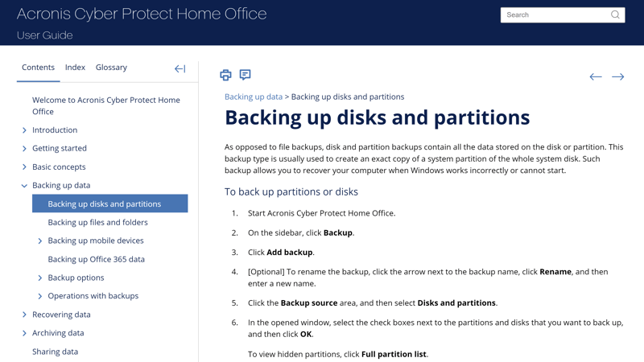Open the Contents tab
The image size is (644, 362).
click(x=38, y=68)
